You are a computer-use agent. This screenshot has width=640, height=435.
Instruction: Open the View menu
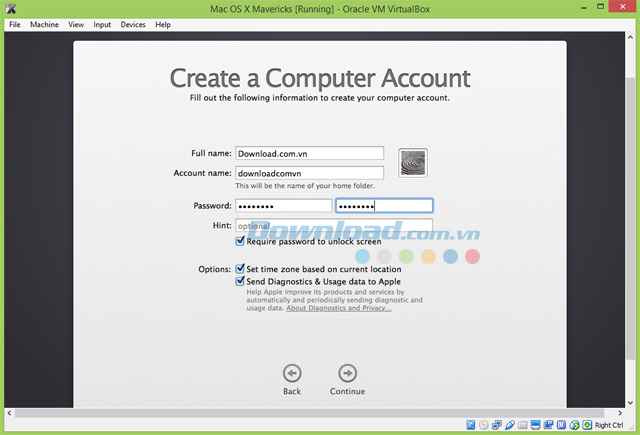point(76,24)
